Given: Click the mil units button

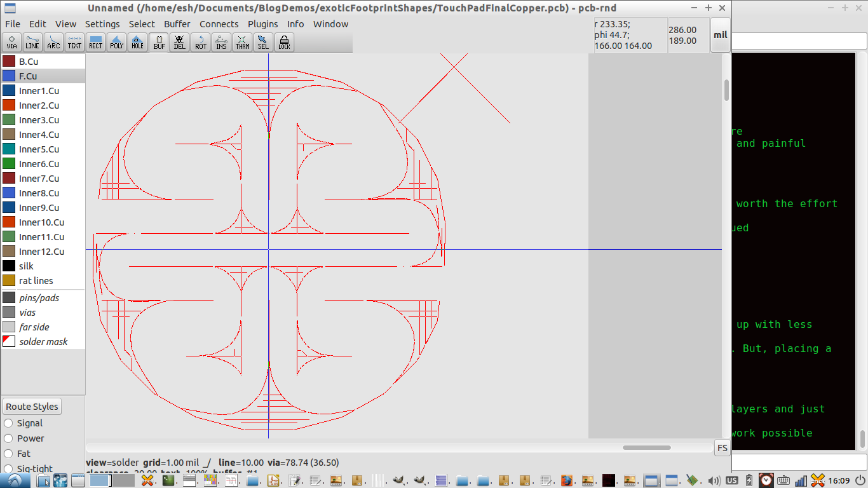Looking at the screenshot, I should point(720,36).
